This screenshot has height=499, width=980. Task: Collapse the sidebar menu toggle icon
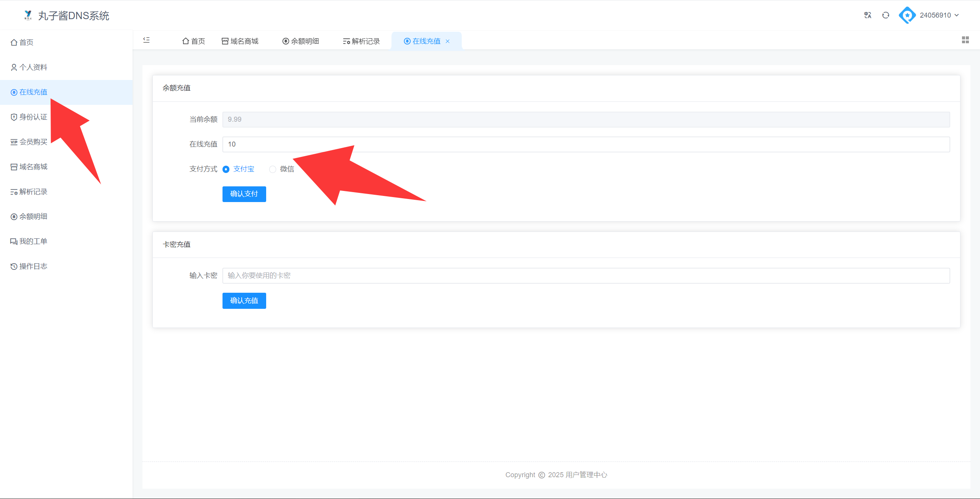146,40
